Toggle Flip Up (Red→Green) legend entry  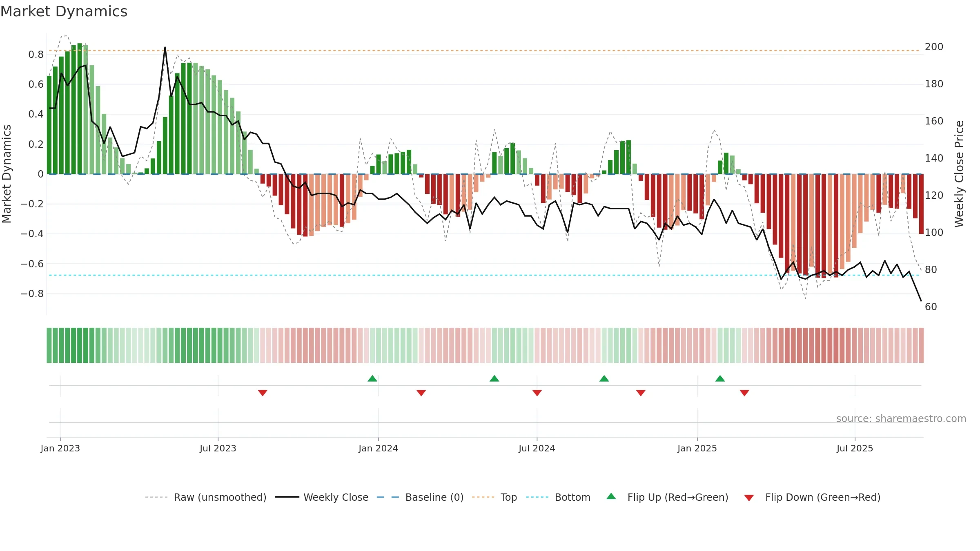pyautogui.click(x=667, y=497)
